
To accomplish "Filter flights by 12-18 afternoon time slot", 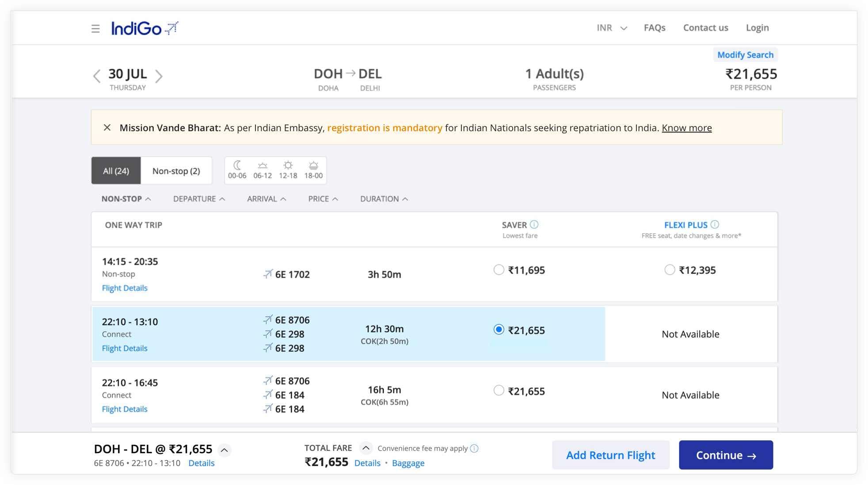I will coord(288,170).
